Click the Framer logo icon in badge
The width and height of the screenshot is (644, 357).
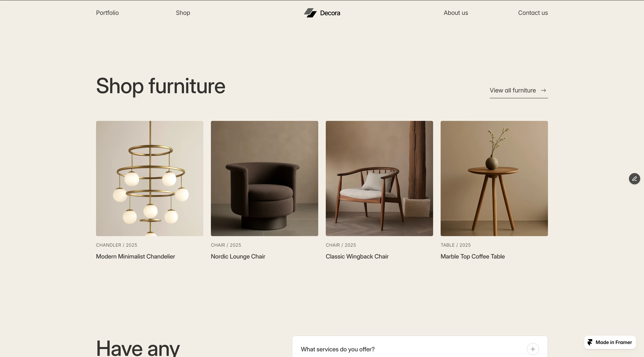590,342
